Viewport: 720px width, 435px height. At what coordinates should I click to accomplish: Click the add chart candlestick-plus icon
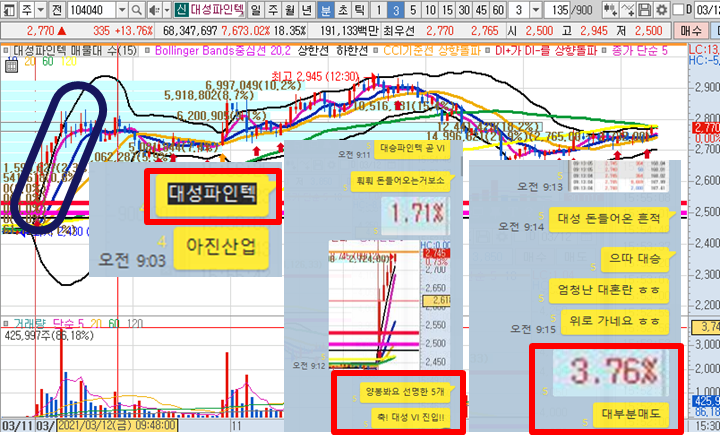click(x=610, y=10)
